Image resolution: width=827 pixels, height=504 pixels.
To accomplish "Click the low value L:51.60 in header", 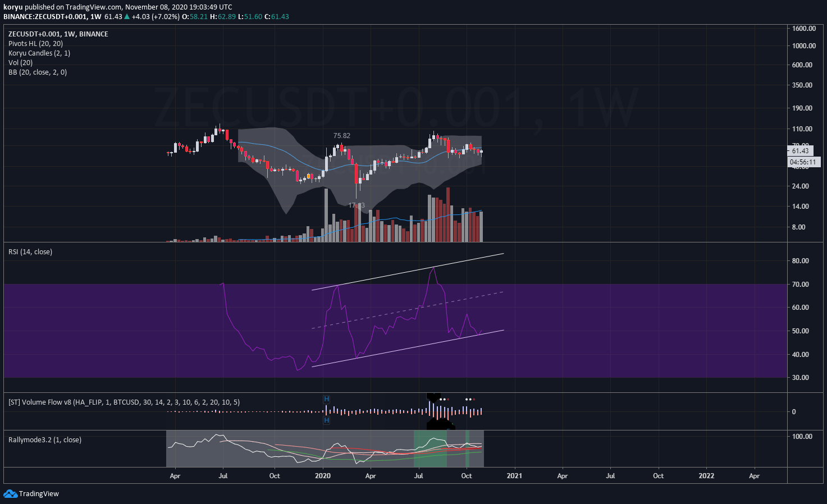I will (250, 17).
